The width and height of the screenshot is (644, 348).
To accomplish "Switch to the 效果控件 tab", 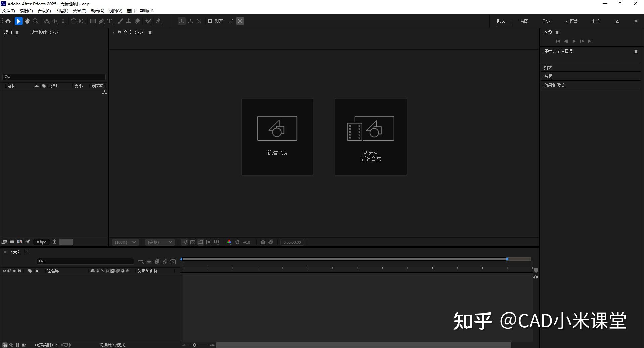I will click(x=38, y=32).
